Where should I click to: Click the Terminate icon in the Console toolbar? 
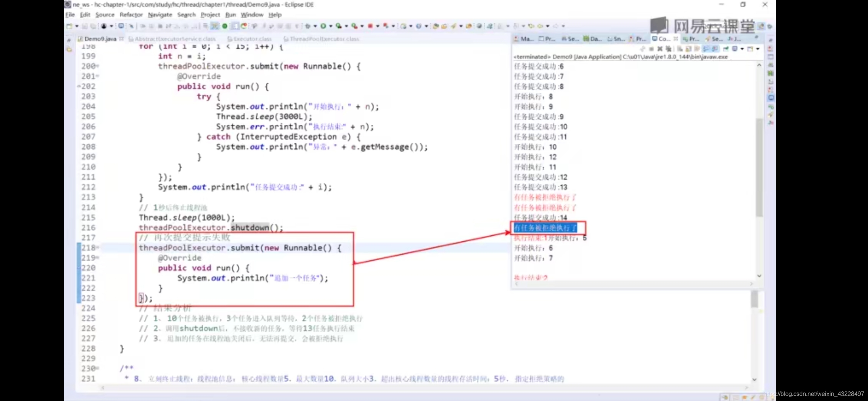click(651, 49)
